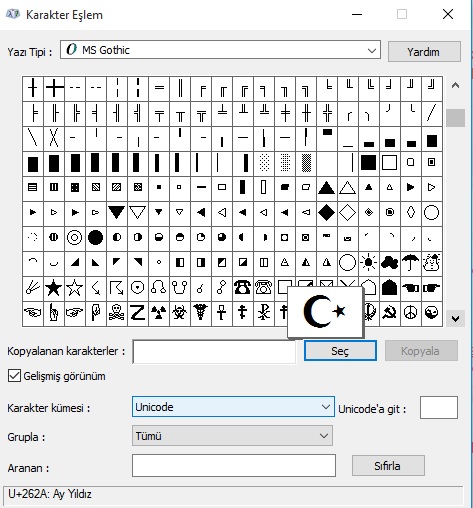Pick the hammer and sickle character
The image size is (473, 508).
coord(389,313)
